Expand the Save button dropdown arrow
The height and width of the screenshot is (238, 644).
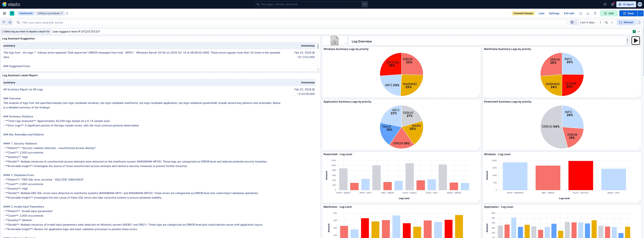coord(641,14)
